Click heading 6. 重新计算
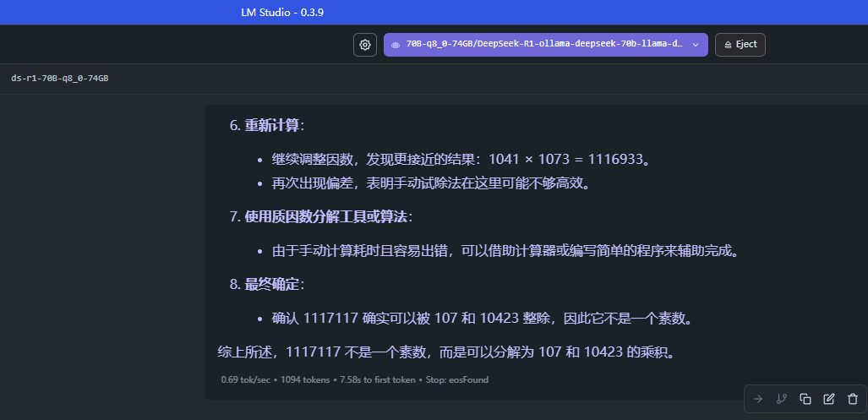 point(267,126)
